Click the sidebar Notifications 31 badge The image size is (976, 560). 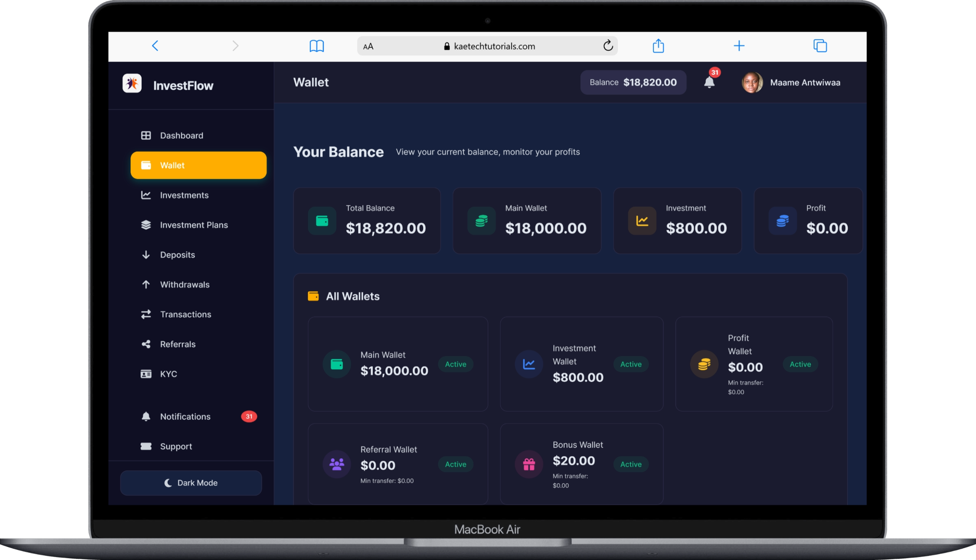point(249,416)
